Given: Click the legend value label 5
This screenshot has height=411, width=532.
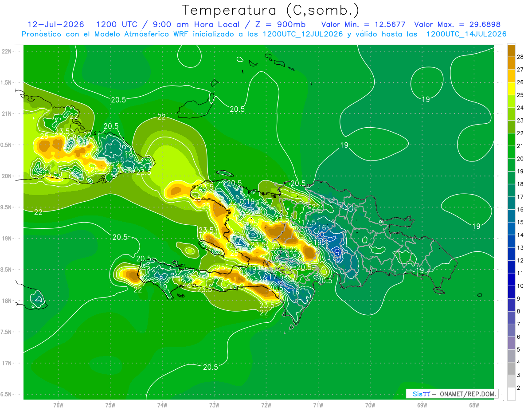Looking at the screenshot, I should click(x=519, y=349).
